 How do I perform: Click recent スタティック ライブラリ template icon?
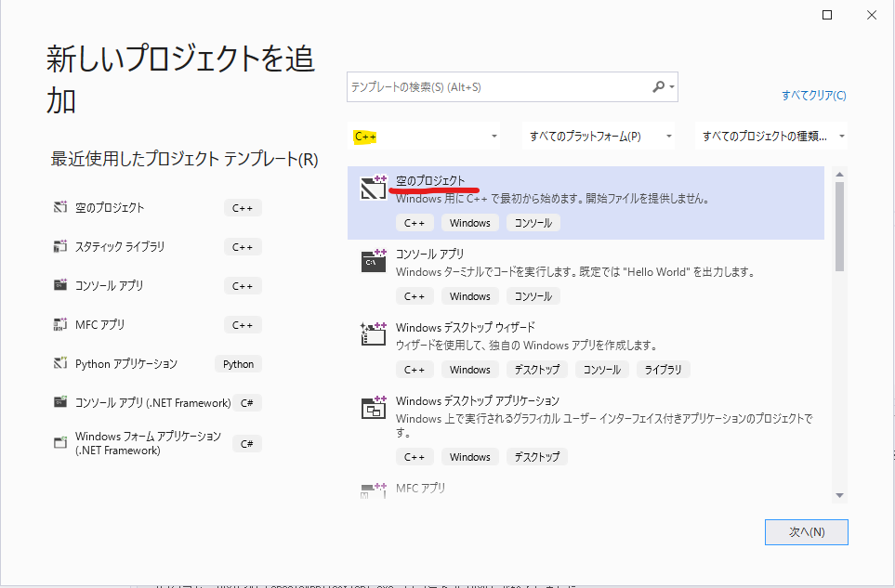point(60,247)
